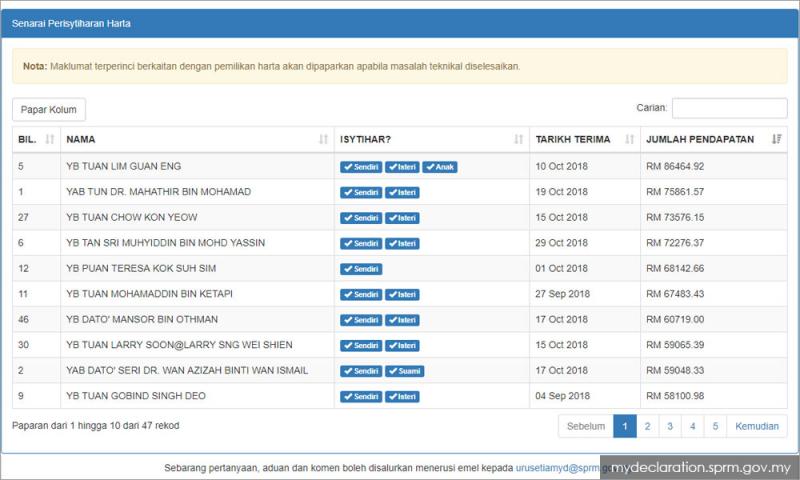Screen dimensions: 800x480
Task: Click Sendiri badge for Teresa Kok
Action: point(361,269)
